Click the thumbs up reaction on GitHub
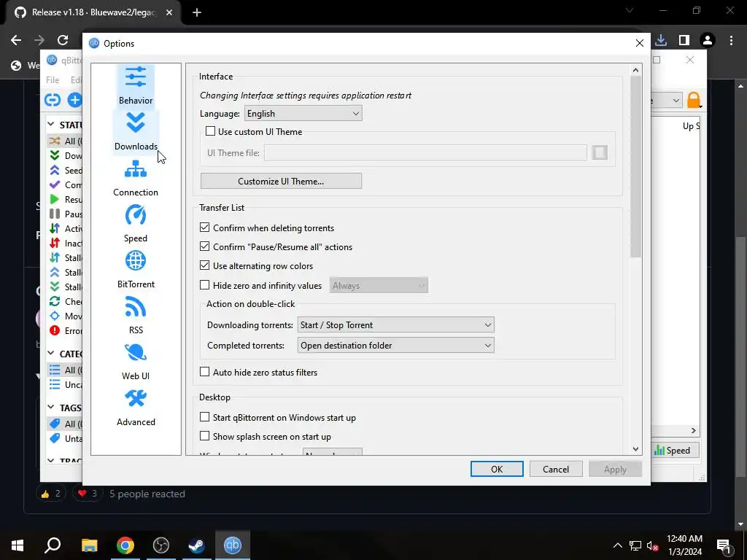This screenshot has width=747, height=560. pos(51,494)
